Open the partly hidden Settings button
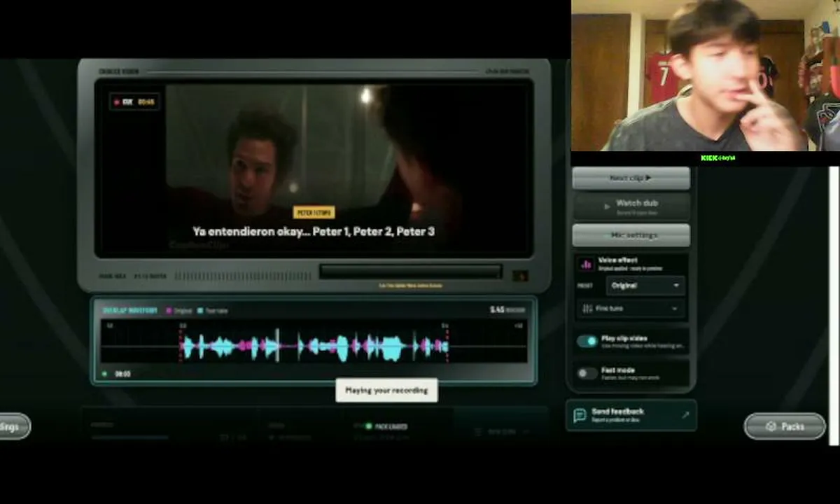 point(14,426)
